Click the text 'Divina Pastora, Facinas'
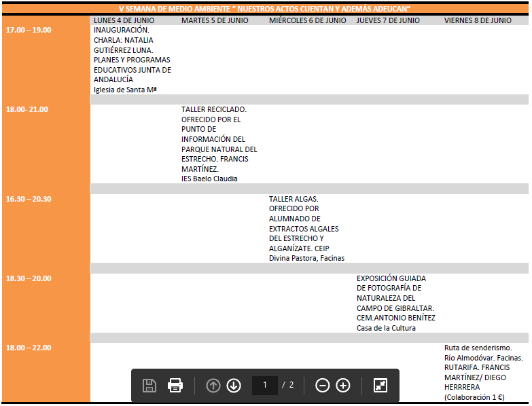532x406 pixels. coord(306,259)
